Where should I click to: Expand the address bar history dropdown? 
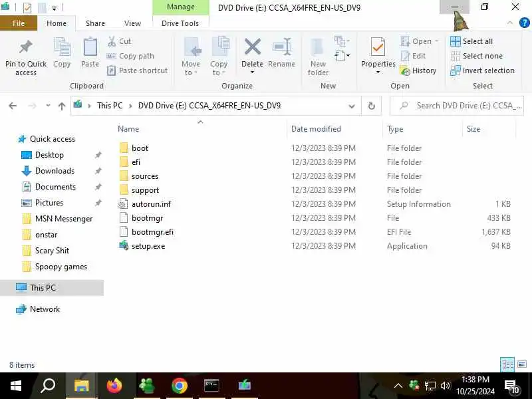[352, 106]
